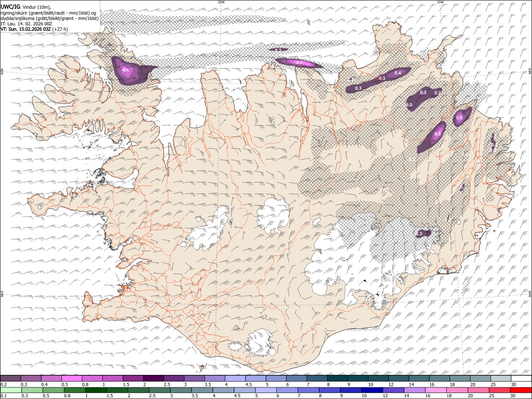The width and height of the screenshot is (532, 399).
Task: Click the '20W' longitude label
Action: click(x=221, y=2)
